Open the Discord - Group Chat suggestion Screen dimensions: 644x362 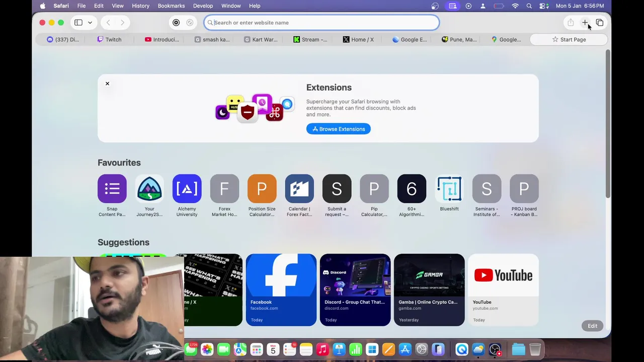(355, 290)
